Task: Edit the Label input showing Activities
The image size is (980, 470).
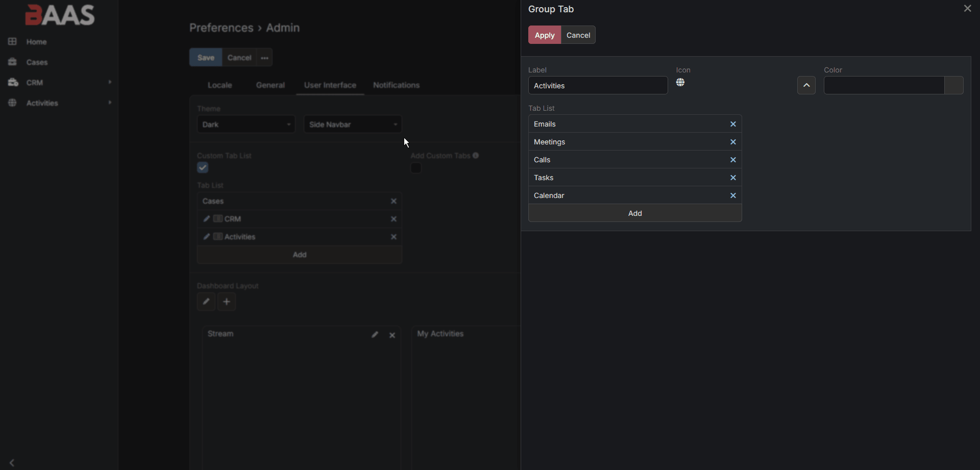Action: (598, 86)
